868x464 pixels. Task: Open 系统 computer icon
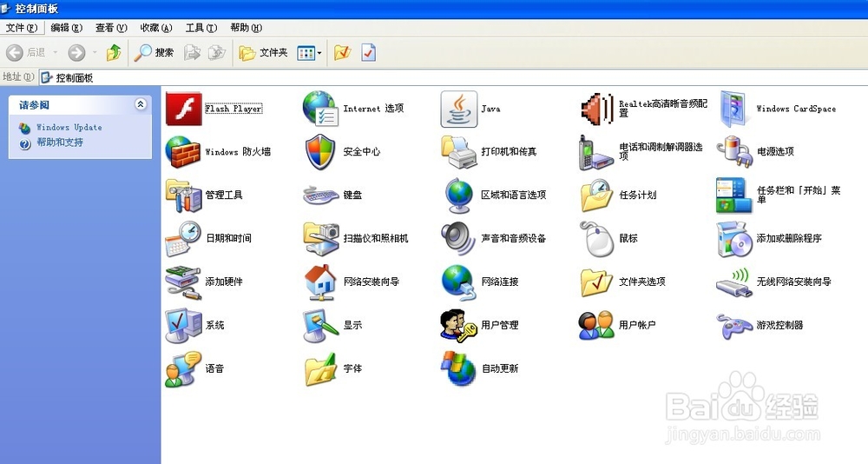click(183, 326)
